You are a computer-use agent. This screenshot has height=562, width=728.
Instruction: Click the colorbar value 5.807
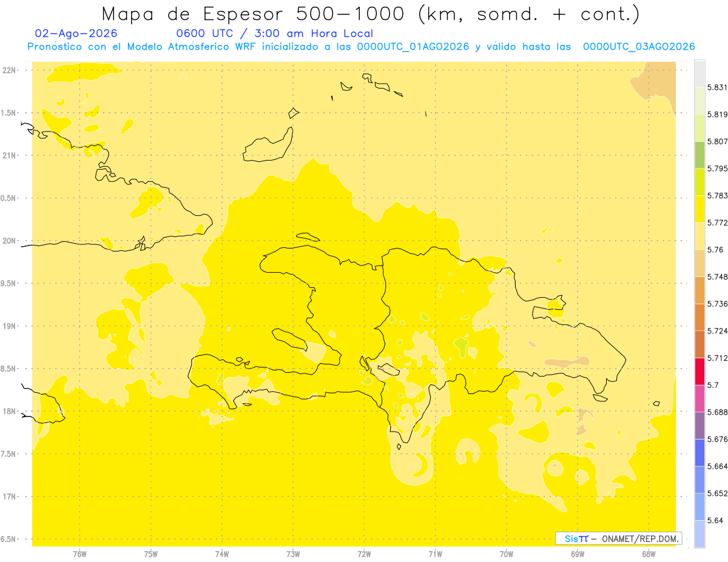point(717,141)
